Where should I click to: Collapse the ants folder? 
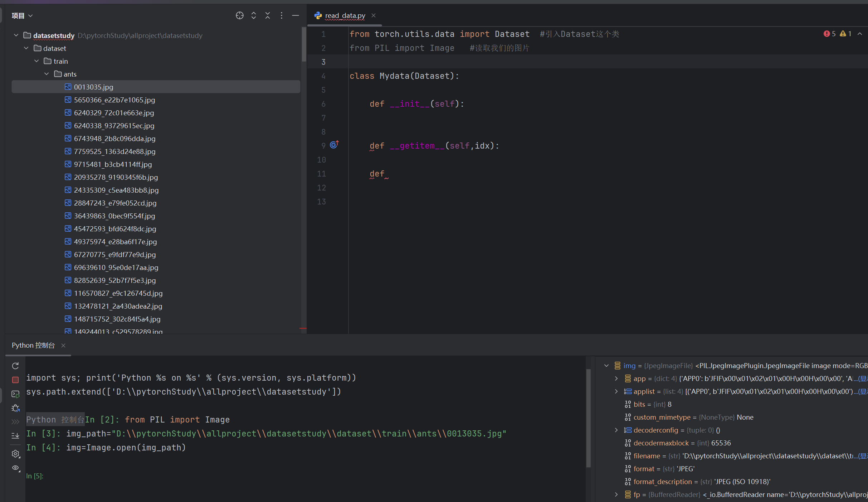pos(47,74)
